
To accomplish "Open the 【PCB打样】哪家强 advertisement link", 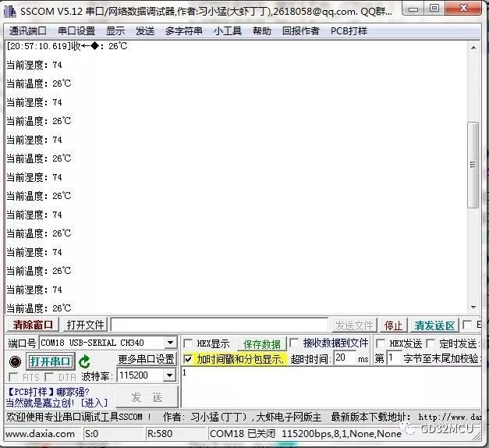I will point(48,392).
